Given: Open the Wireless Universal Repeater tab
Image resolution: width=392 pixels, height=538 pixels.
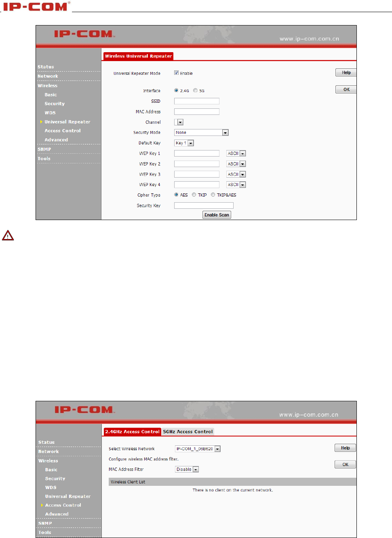Looking at the screenshot, I should (138, 56).
